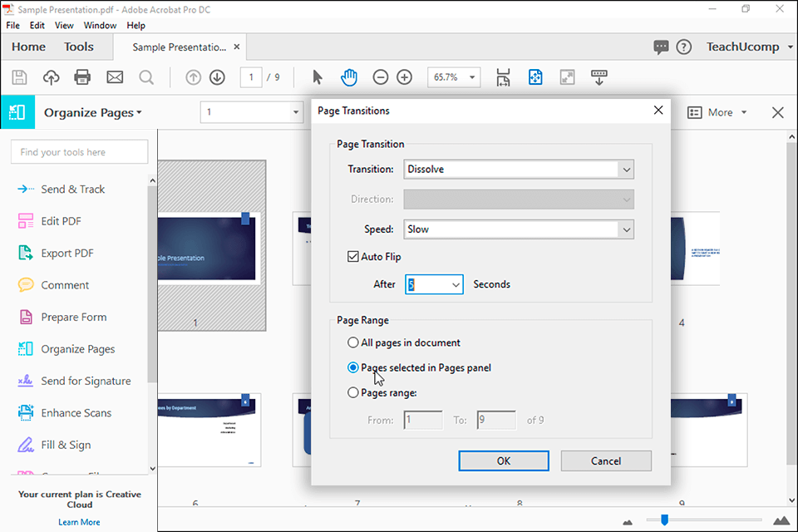
Task: Choose the Pages range radio button
Action: click(x=353, y=392)
